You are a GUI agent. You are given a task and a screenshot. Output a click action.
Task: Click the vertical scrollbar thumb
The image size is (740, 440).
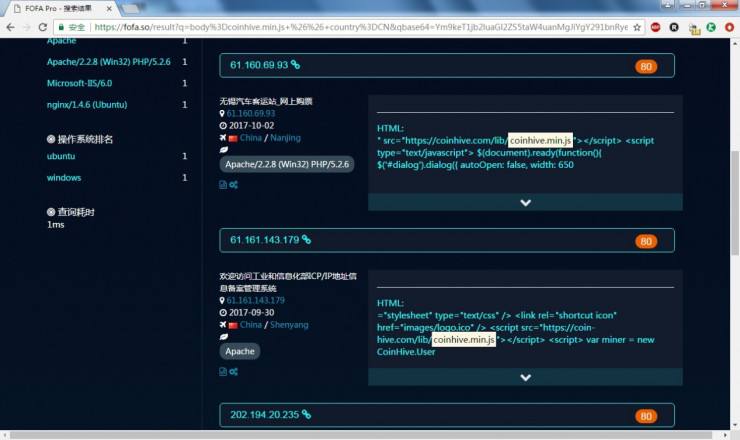(735, 203)
